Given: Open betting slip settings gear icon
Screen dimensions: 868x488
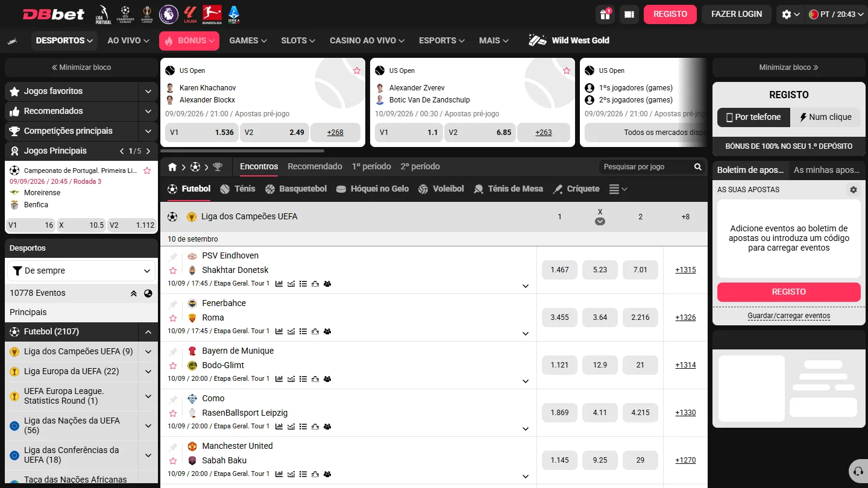Looking at the screenshot, I should 853,190.
